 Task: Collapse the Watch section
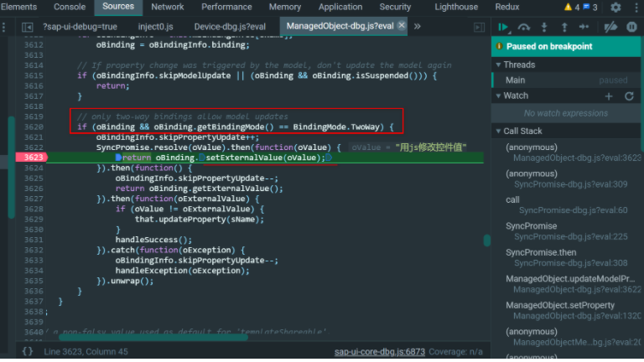click(498, 96)
